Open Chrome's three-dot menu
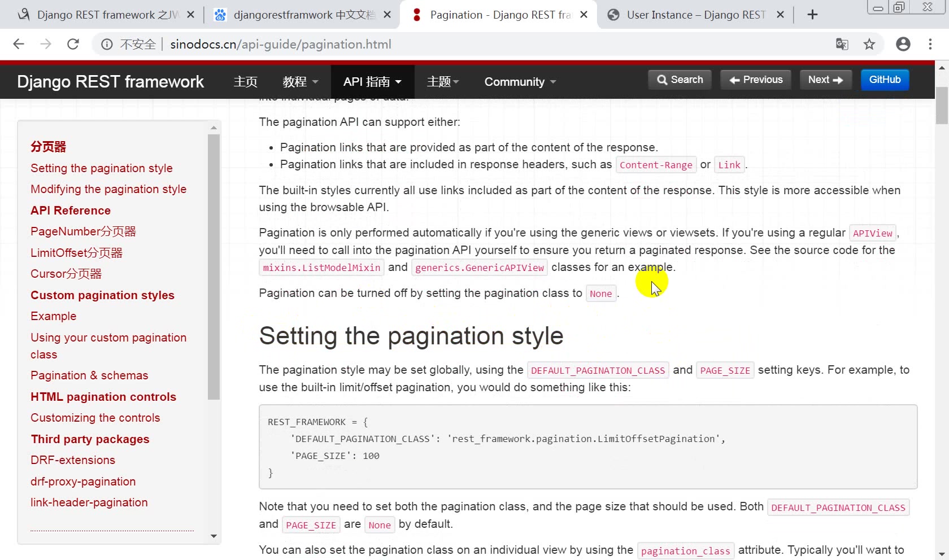Screen dimensions: 949x560 [x=930, y=44]
